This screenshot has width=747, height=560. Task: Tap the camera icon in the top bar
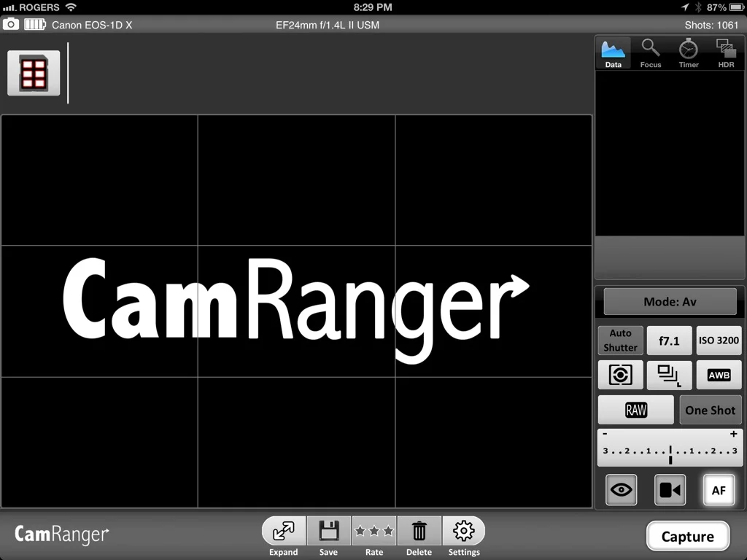pos(11,24)
